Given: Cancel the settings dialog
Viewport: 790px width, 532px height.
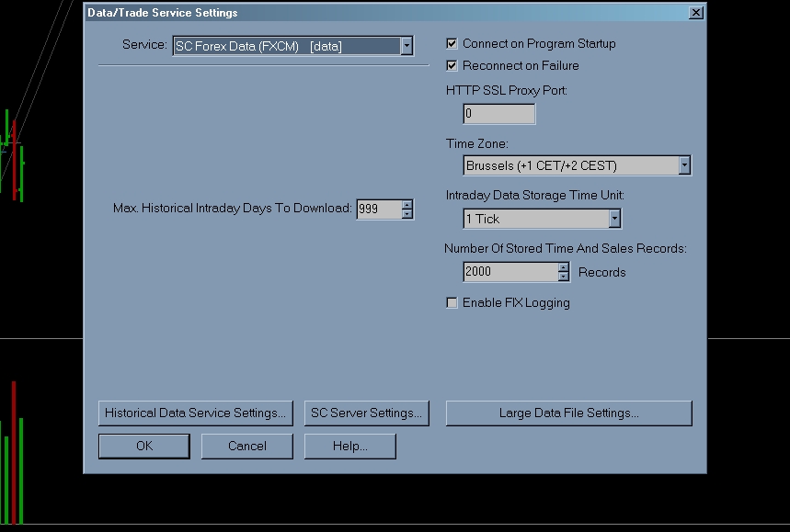Looking at the screenshot, I should click(246, 447).
